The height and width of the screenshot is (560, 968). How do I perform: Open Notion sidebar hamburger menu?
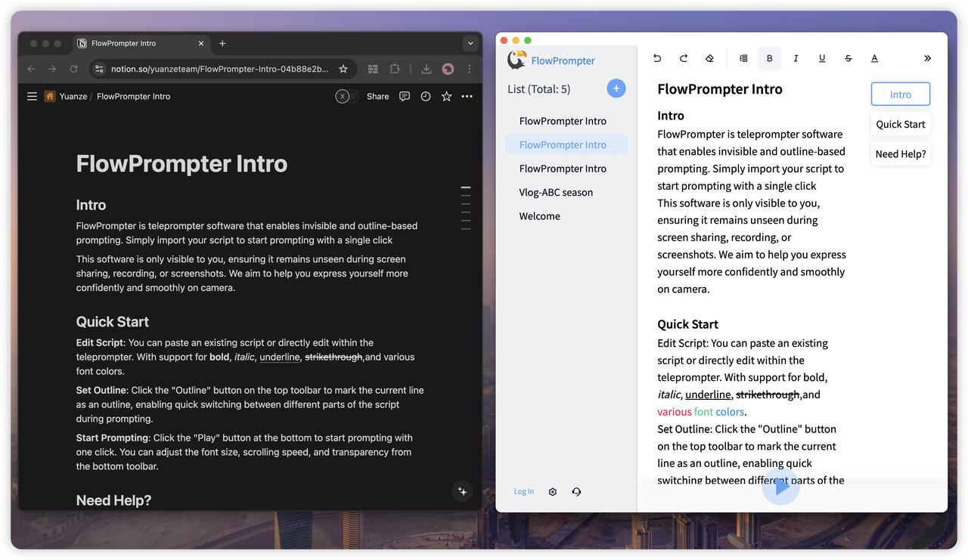32,96
